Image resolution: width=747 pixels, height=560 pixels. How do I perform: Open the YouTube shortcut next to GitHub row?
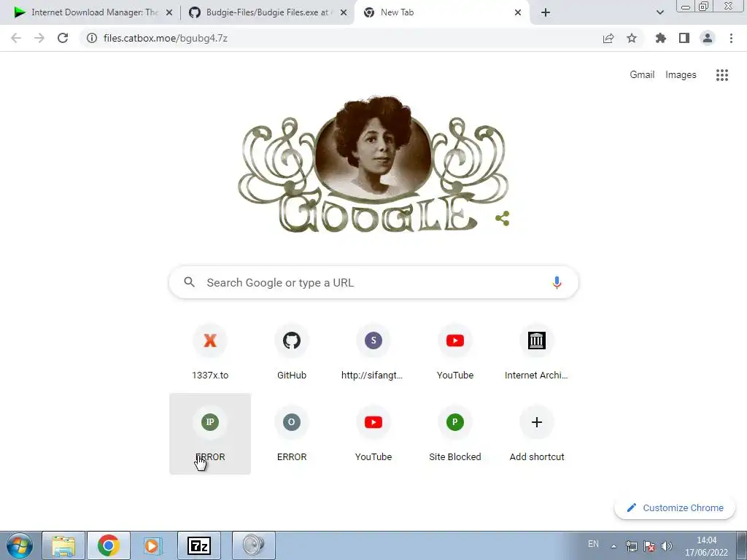click(x=455, y=352)
